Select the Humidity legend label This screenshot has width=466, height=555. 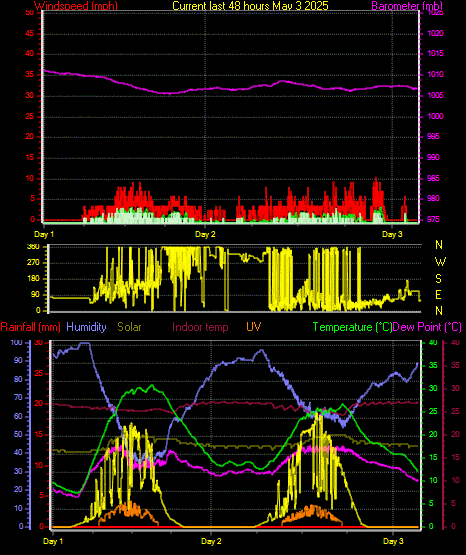click(86, 327)
